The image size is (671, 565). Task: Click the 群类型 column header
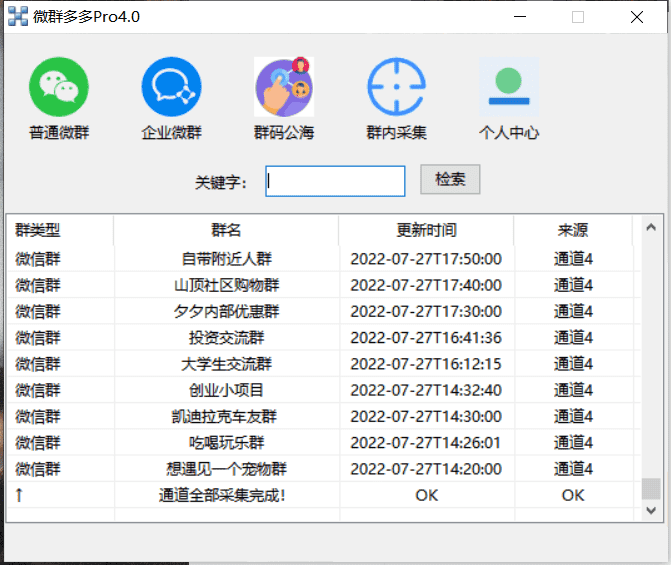click(x=38, y=230)
